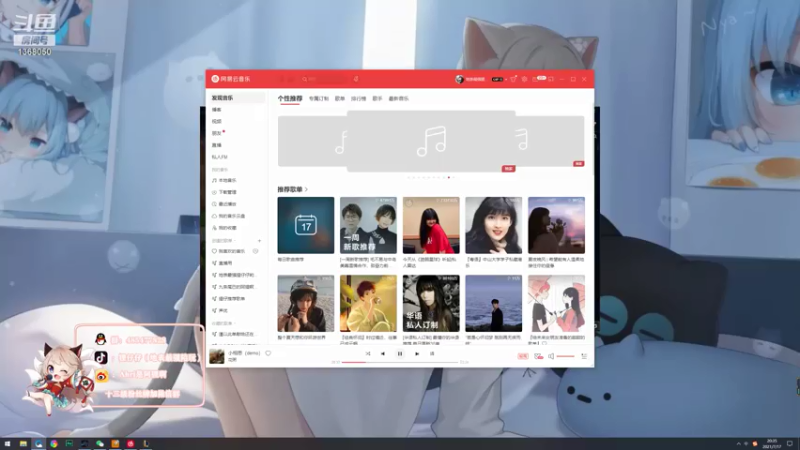800x450 pixels.
Task: Click the center banner carousel image
Action: [431, 141]
